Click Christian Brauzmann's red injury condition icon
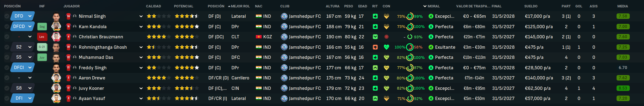This screenshot has width=644, height=106. point(387,37)
